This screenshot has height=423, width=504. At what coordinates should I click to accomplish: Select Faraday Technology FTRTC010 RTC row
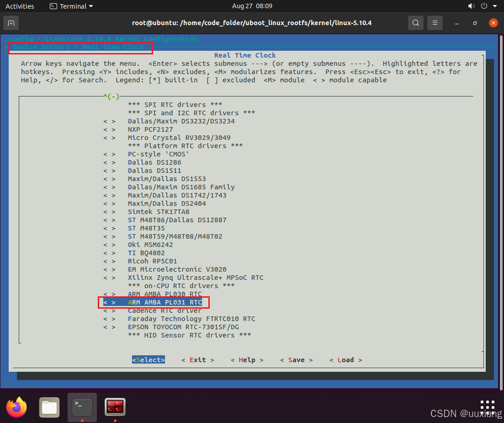click(x=179, y=319)
